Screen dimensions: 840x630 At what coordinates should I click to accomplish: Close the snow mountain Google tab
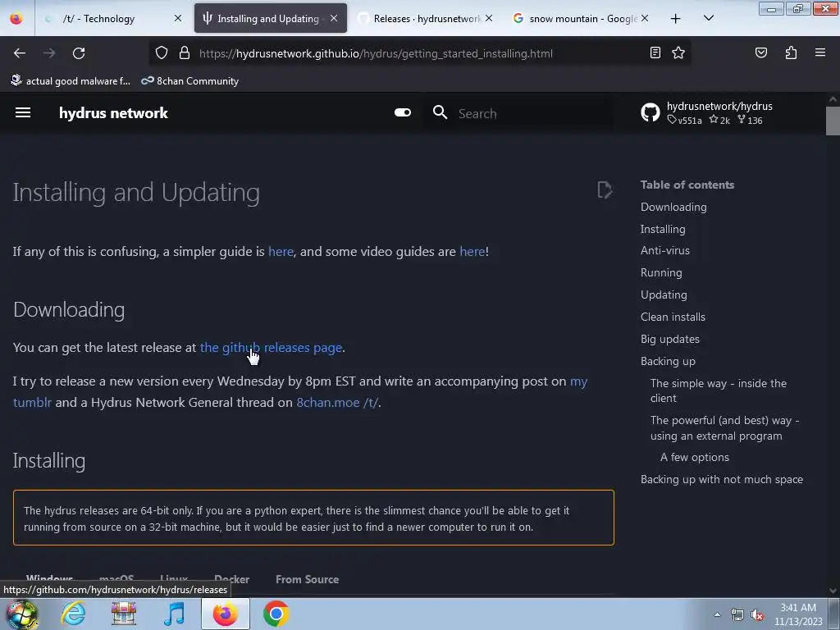click(x=645, y=18)
